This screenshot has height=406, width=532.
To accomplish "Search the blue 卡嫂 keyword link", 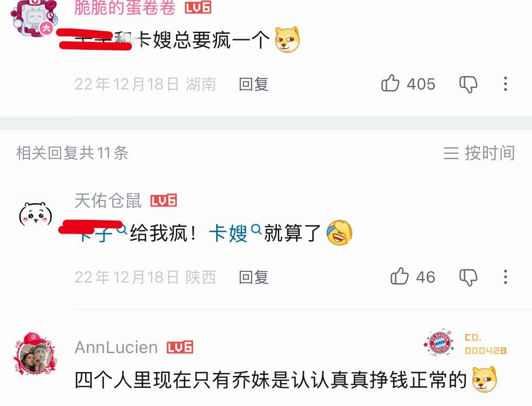I will 235,233.
